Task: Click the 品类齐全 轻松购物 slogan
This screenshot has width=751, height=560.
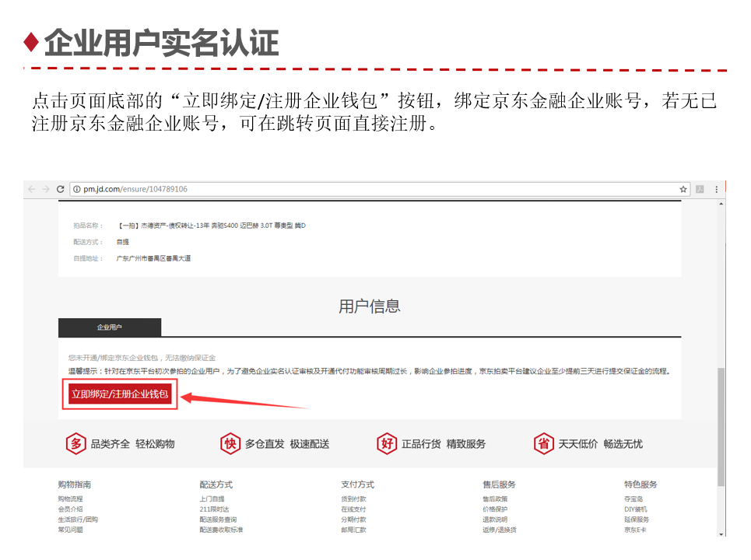Action: pyautogui.click(x=132, y=444)
